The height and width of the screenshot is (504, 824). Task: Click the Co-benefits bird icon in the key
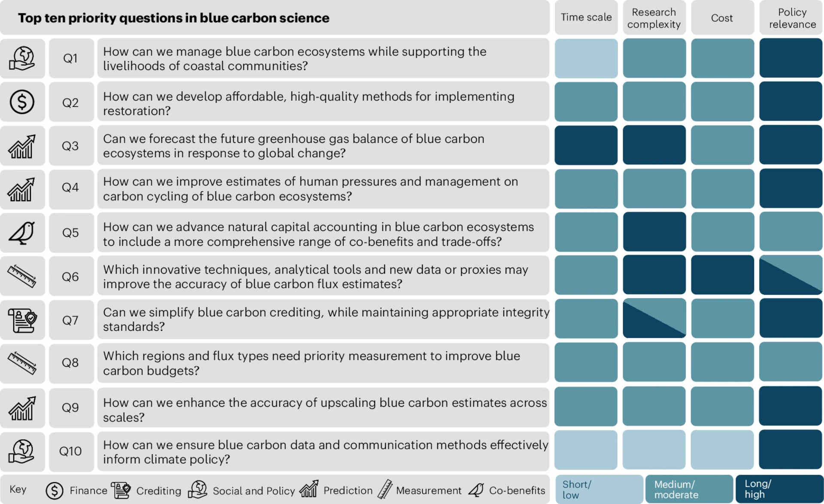(476, 490)
